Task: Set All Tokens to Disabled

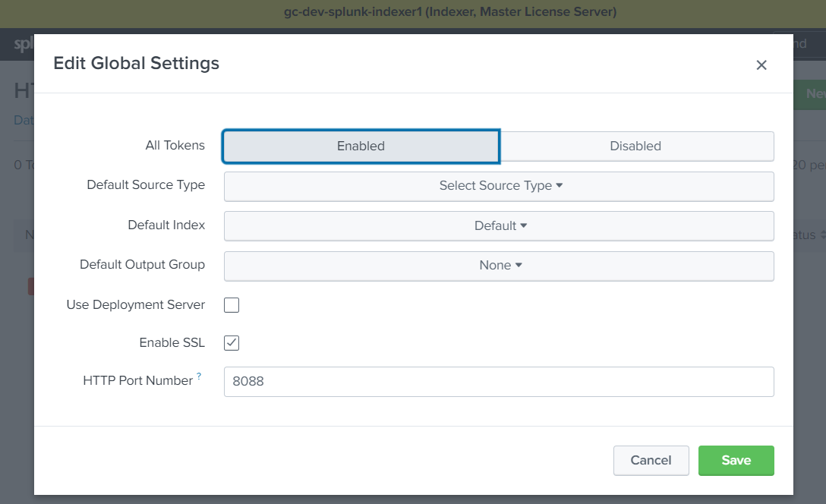Action: (x=635, y=146)
